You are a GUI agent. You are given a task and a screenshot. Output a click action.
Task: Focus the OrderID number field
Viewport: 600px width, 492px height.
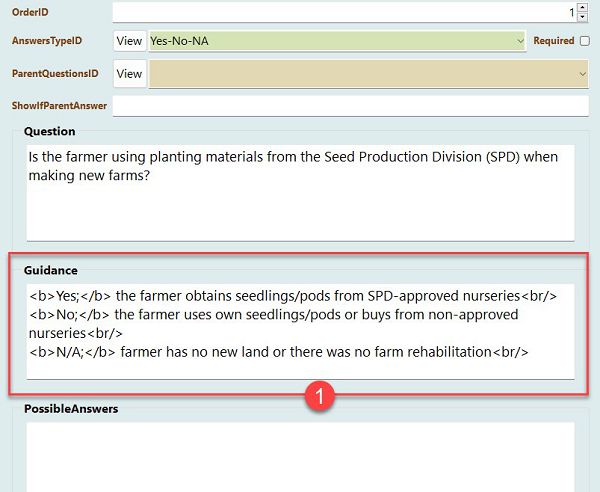click(345, 13)
